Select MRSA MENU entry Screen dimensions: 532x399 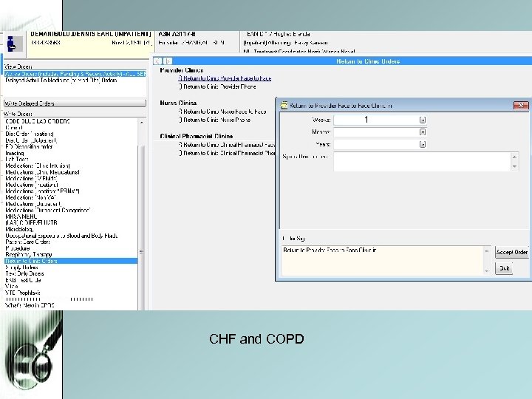21,216
